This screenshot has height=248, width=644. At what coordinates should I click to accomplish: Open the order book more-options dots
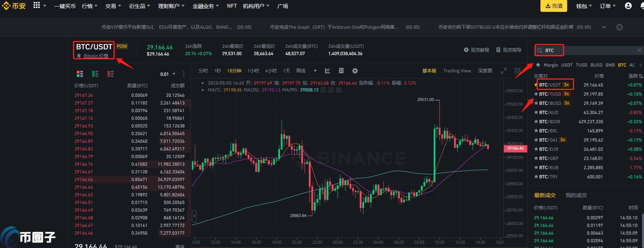pyautogui.click(x=184, y=74)
